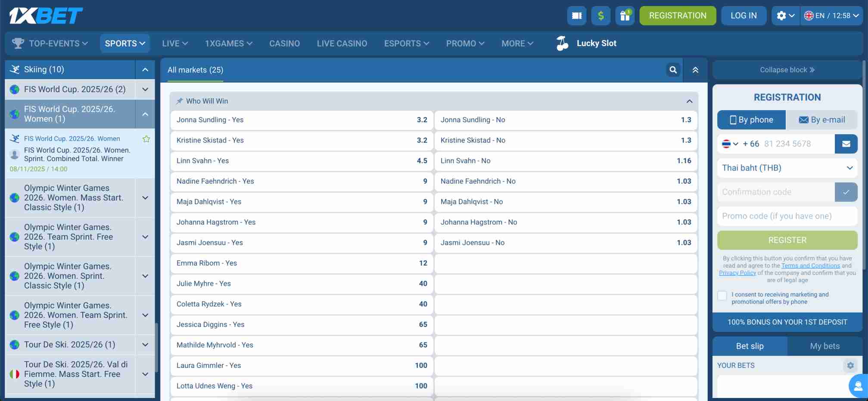
Task: Open the Top-Events menu
Action: click(50, 43)
